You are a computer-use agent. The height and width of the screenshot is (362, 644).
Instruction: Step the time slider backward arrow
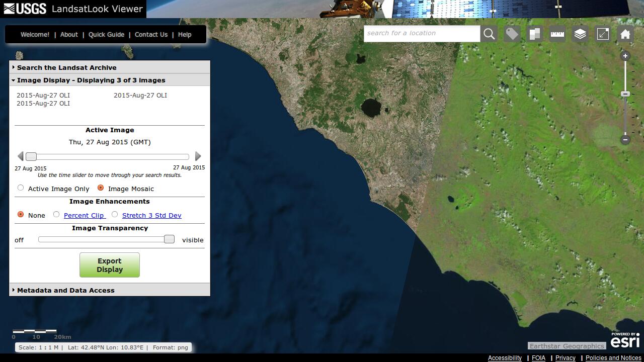tap(20, 156)
